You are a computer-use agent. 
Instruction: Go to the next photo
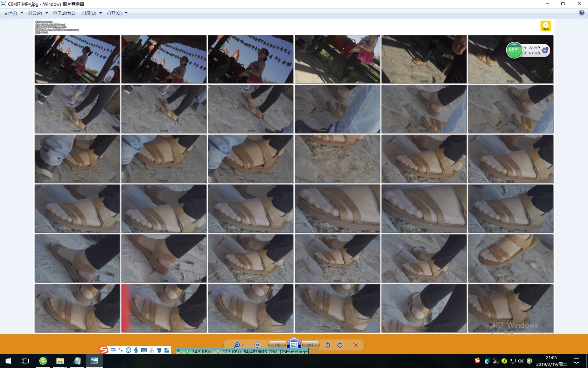pos(310,345)
